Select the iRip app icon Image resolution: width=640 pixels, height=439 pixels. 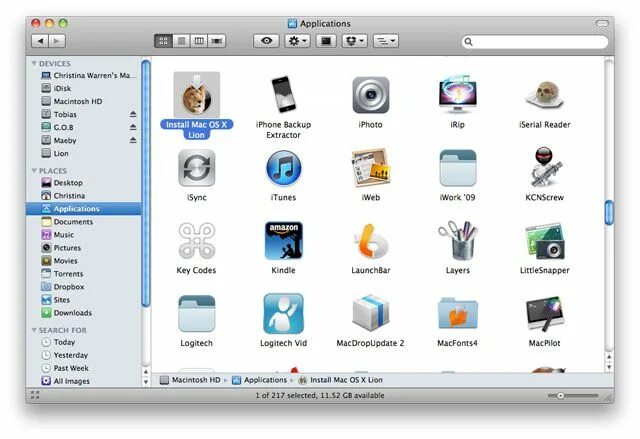point(458,95)
